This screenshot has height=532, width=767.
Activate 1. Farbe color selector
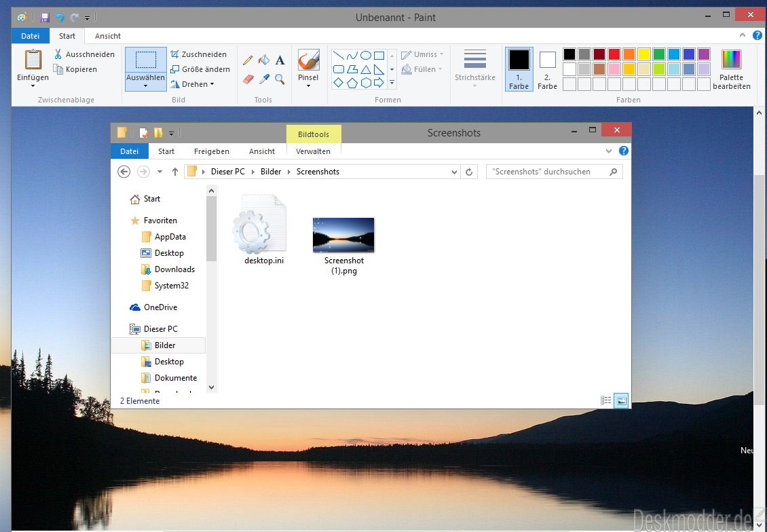point(519,69)
